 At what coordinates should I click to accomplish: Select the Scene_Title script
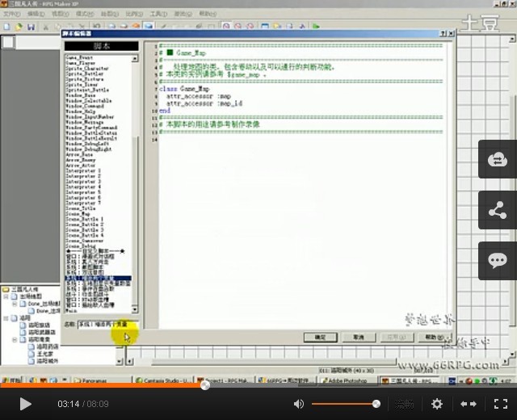(81, 208)
